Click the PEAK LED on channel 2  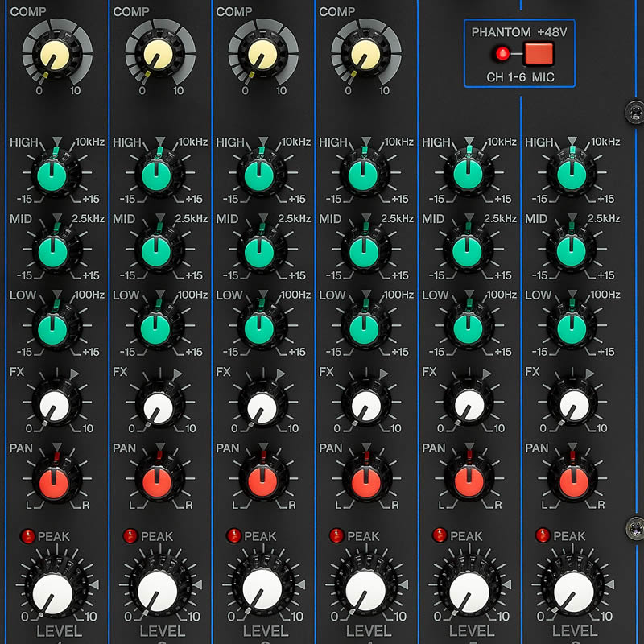pyautogui.click(x=130, y=535)
